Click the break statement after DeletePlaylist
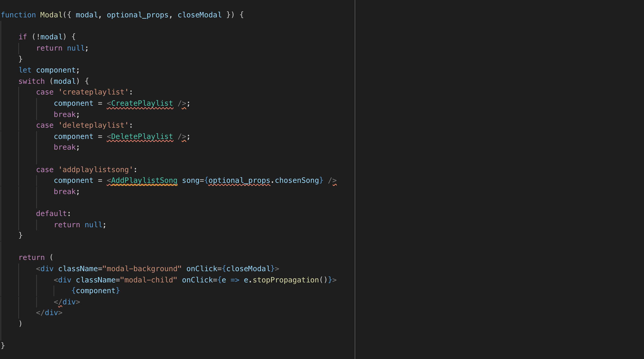The height and width of the screenshot is (359, 644). [x=67, y=147]
